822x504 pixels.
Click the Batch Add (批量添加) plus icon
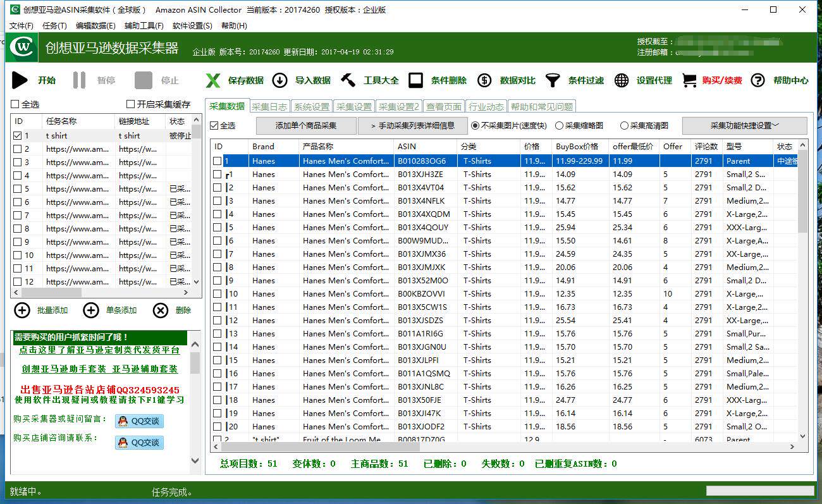coord(22,310)
